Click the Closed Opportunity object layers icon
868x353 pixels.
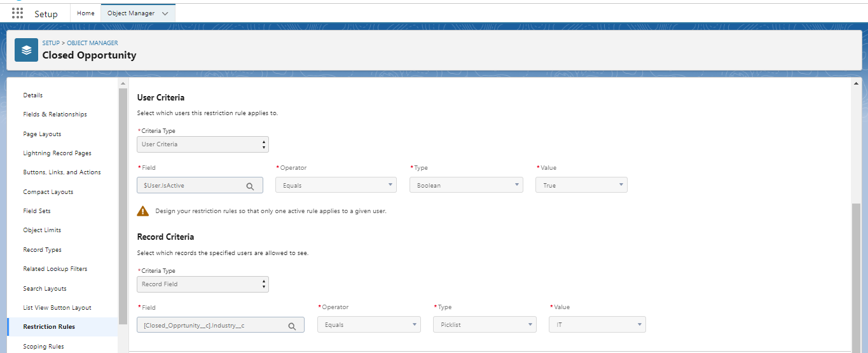[26, 50]
